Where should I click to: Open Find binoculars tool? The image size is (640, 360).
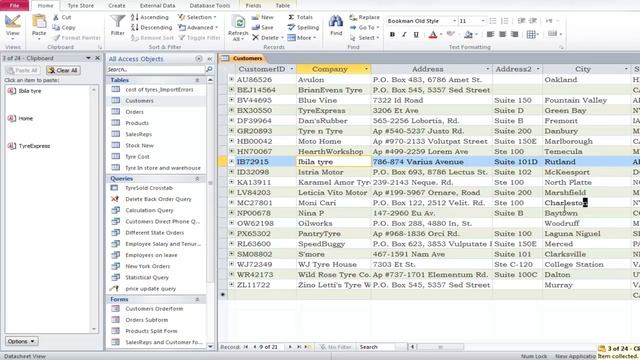coord(336,25)
